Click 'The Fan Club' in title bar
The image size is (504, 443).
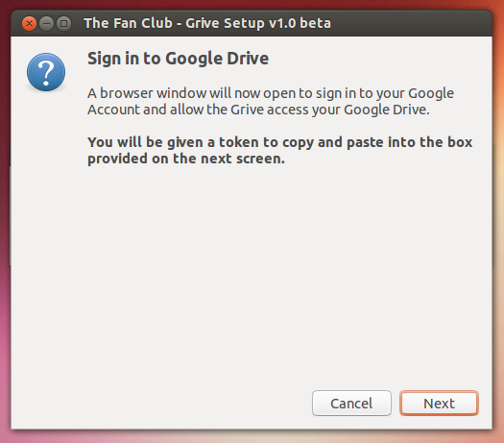[129, 23]
